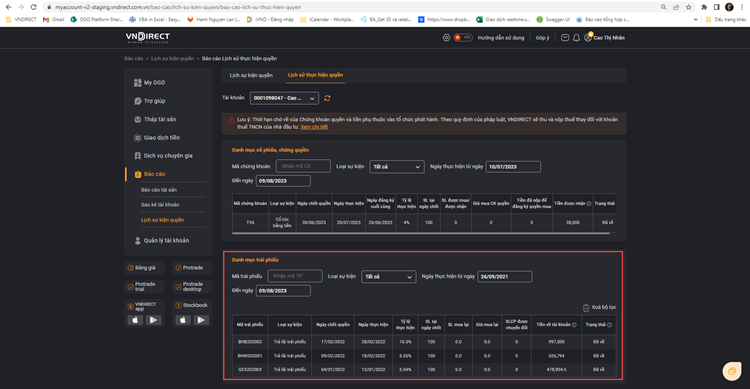Click bond section Đến ngày date field
Image resolution: width=750 pixels, height=389 pixels.
pyautogui.click(x=283, y=290)
